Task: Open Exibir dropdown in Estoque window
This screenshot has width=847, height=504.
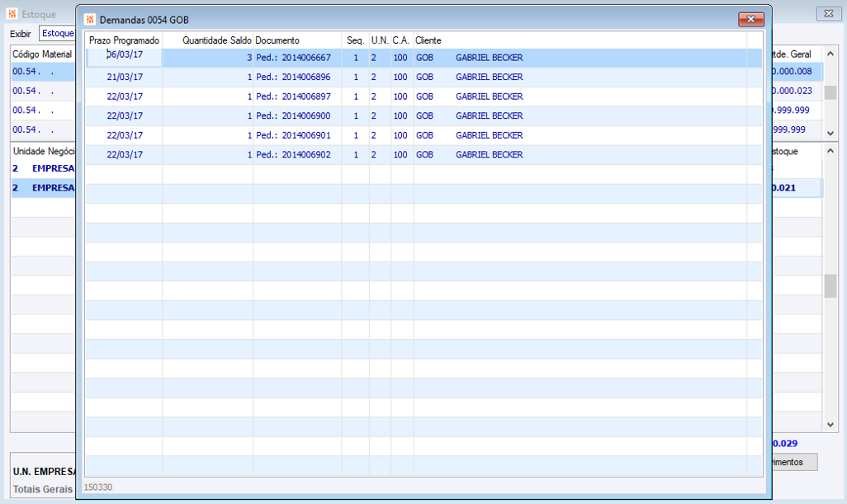Action: click(58, 34)
